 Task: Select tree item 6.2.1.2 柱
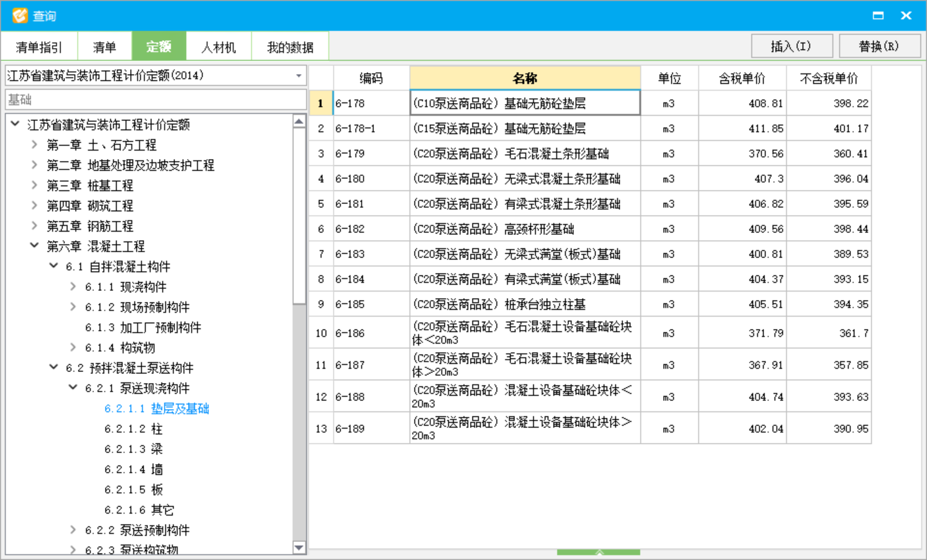click(x=133, y=429)
